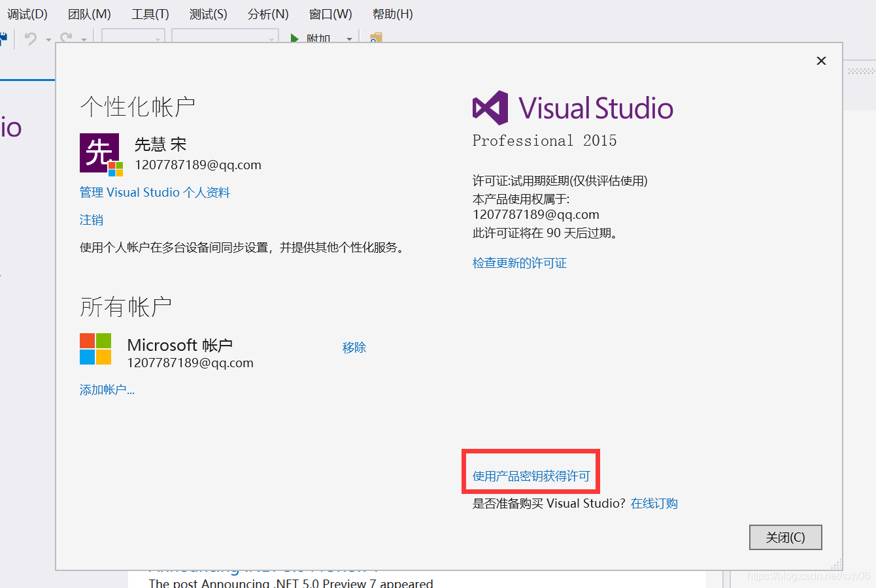Open the empty solution configuration combo box

tap(133, 37)
